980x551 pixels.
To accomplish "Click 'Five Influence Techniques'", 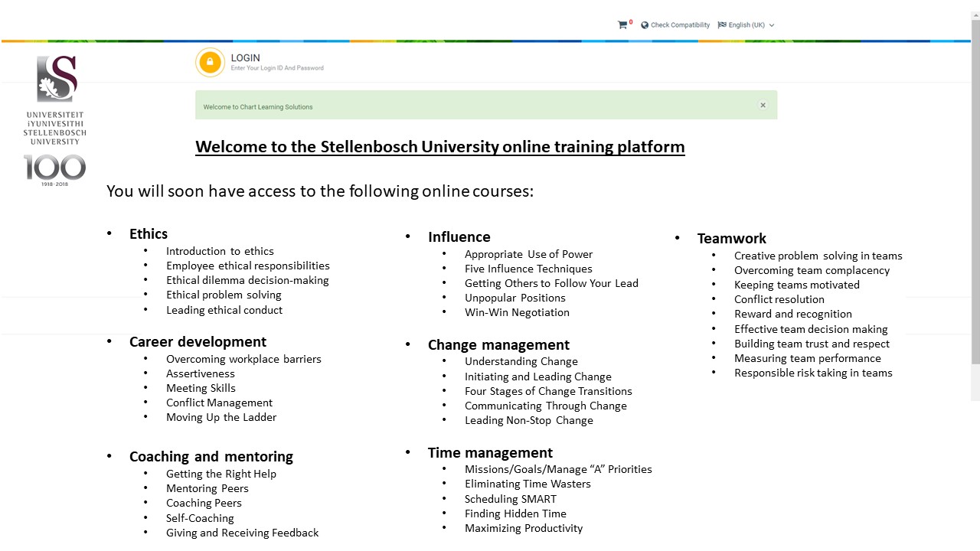I will click(x=528, y=269).
